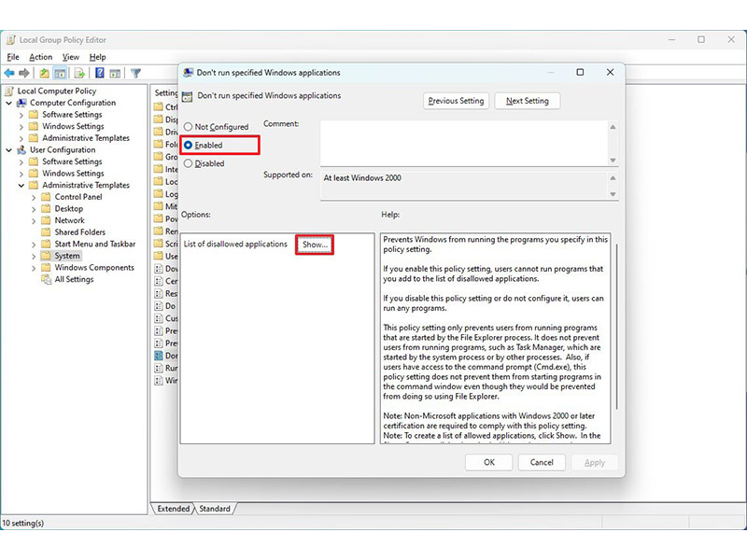Click the Back arrow toolbar icon
The image size is (747, 560).
(9, 74)
